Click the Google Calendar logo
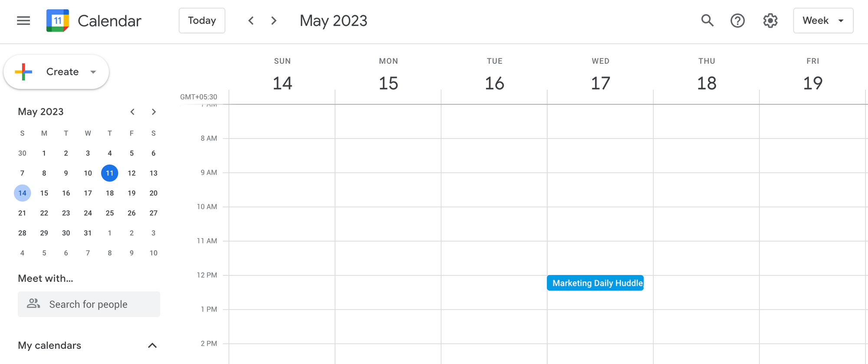The width and height of the screenshot is (868, 364). (57, 20)
